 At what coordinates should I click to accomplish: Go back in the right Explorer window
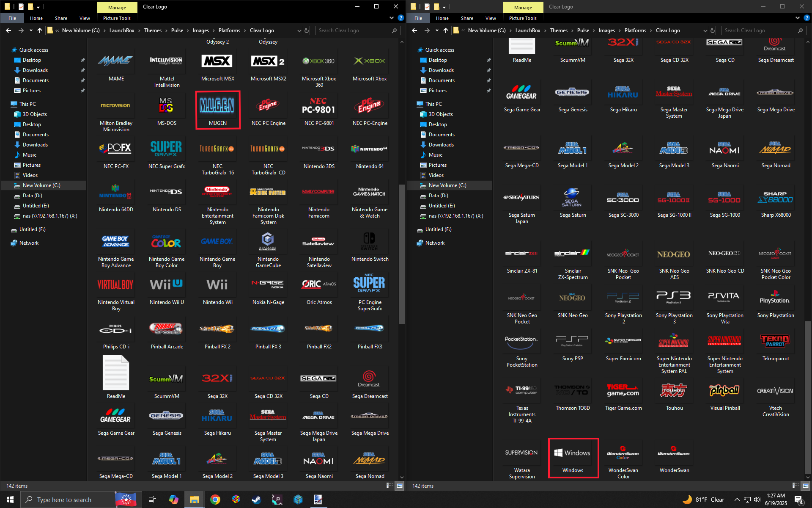[x=414, y=30]
